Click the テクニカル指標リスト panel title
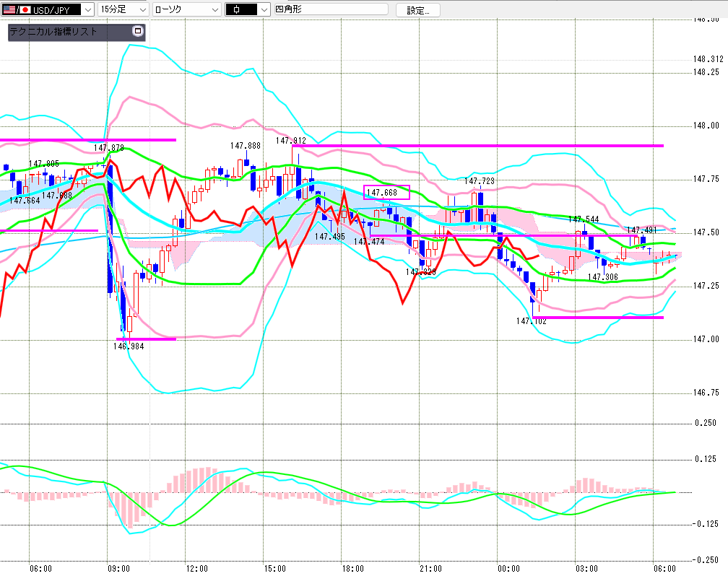Viewport: 728px width, 576px height. click(53, 32)
